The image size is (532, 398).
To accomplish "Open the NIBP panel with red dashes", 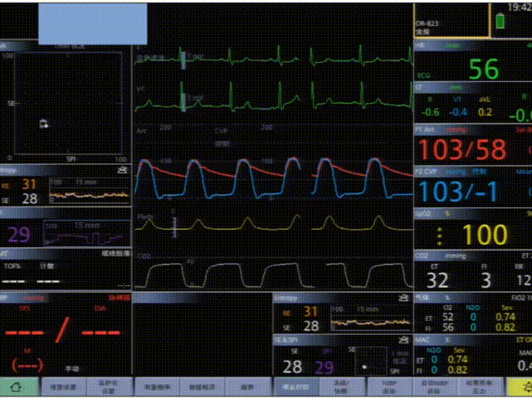I will click(x=66, y=333).
